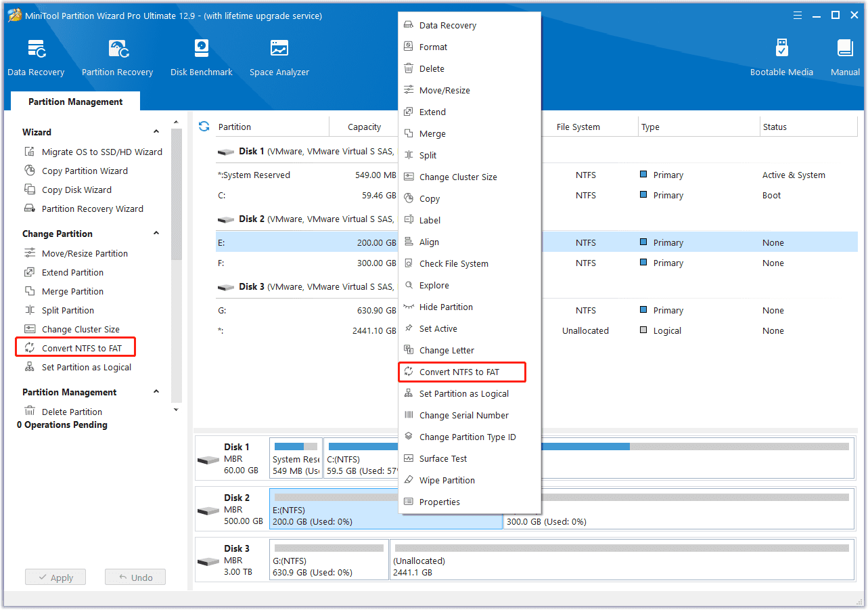
Task: Launch the Copy Disk Wizard
Action: tap(68, 190)
